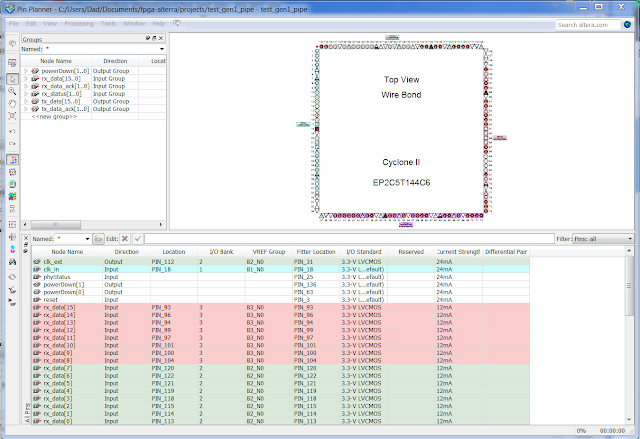Screen dimensions: 640x439
Task: Expand the rx_data[15..0] group
Action: click(x=26, y=79)
